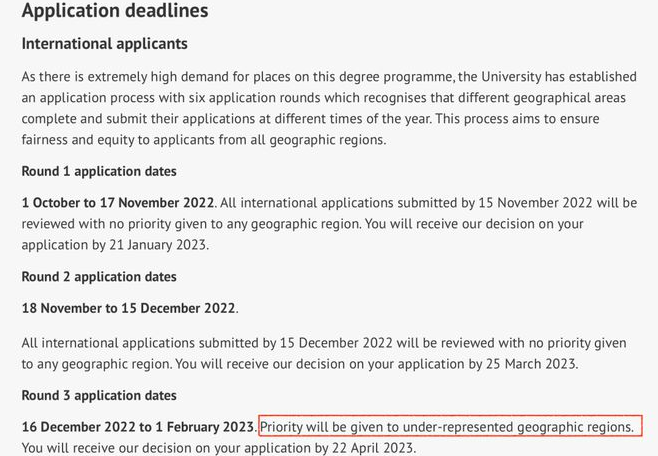Select the Round 2 application dates heading
Viewport: 658px width, 456px height.
(x=99, y=277)
